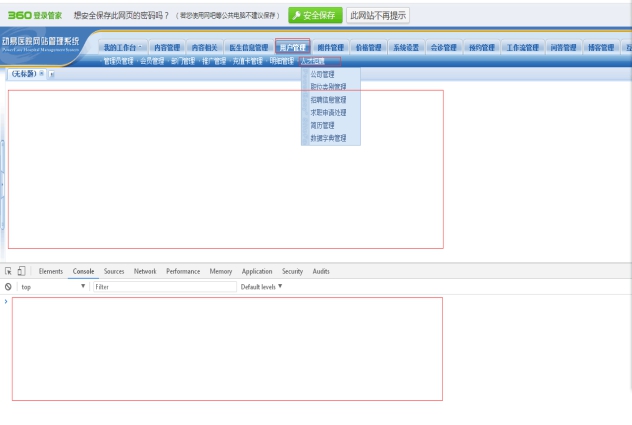Close the (无标题) page tab
This screenshot has height=425, width=632.
click(41, 74)
